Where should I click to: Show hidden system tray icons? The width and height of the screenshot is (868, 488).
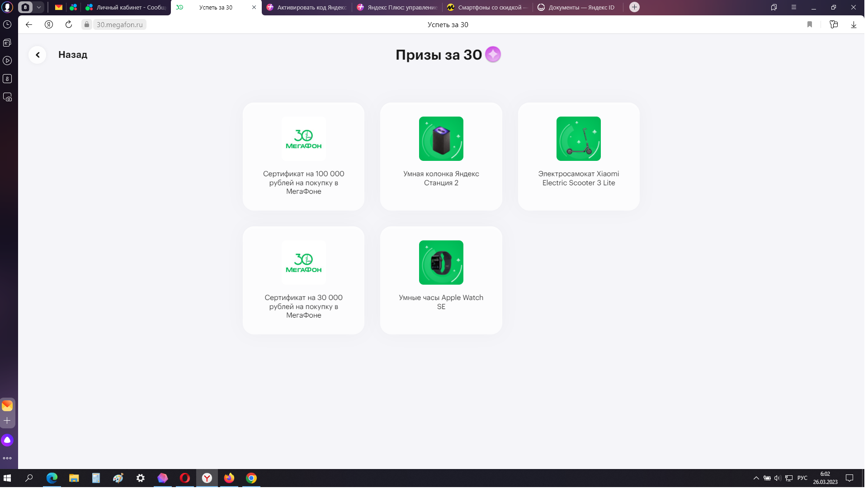(x=756, y=478)
